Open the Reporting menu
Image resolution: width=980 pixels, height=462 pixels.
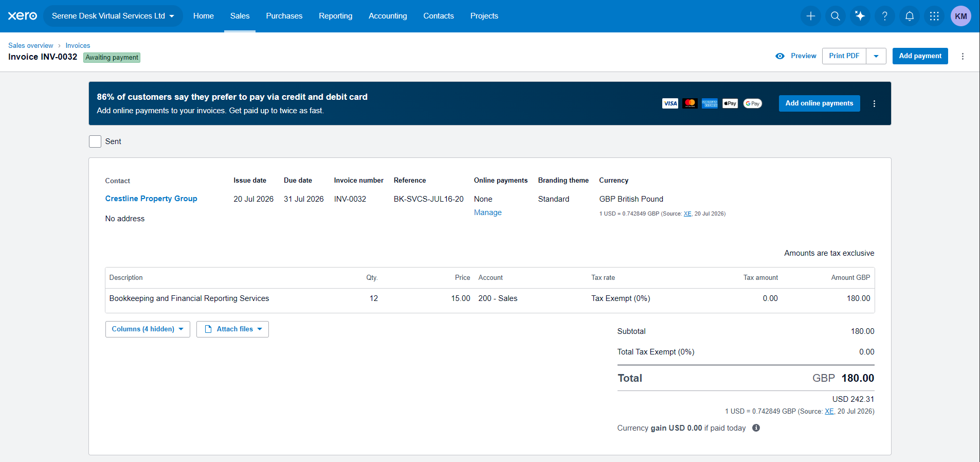click(336, 16)
